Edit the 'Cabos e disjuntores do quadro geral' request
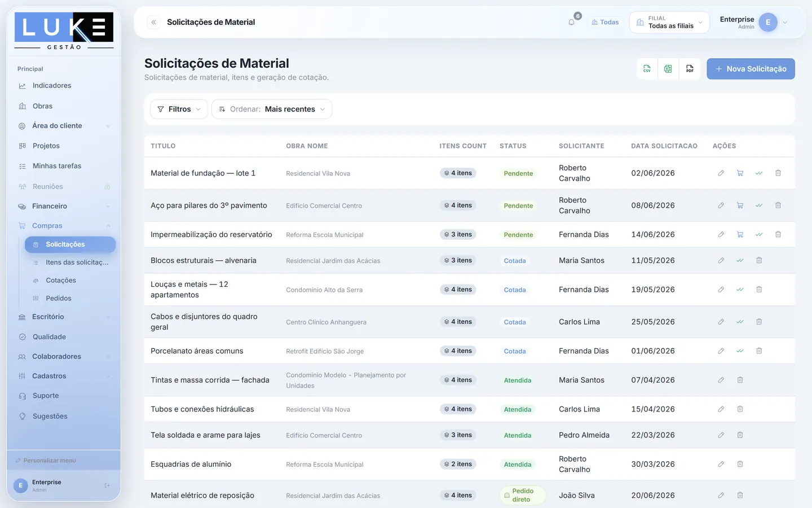This screenshot has width=812, height=508. pyautogui.click(x=721, y=322)
